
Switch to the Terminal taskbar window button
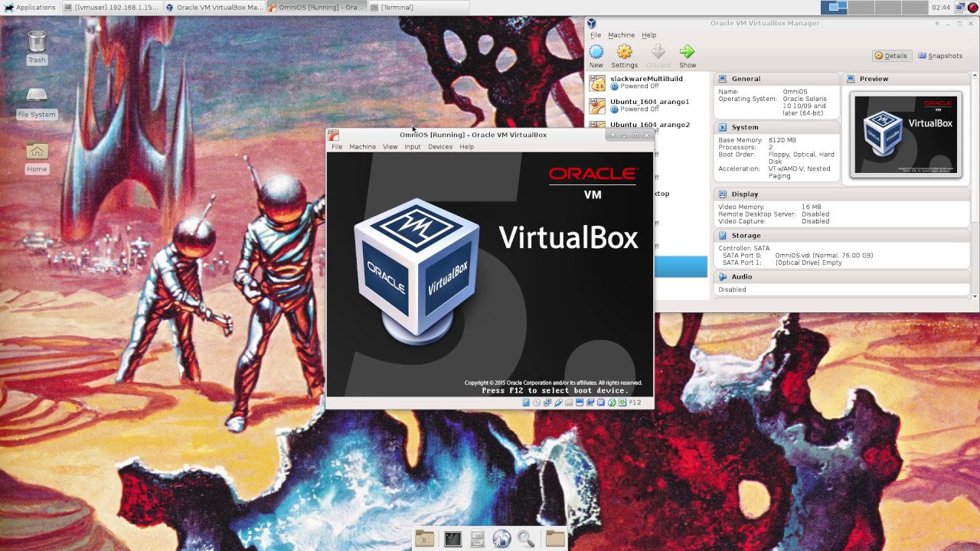click(419, 7)
